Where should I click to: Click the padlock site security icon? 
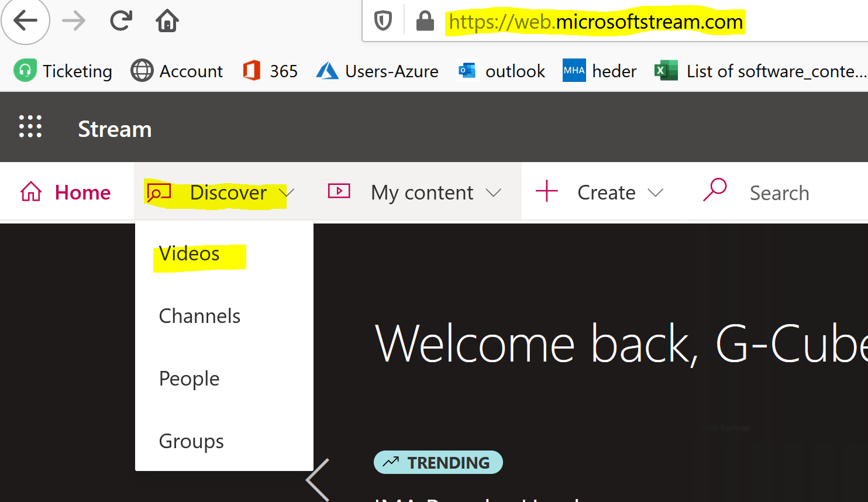pos(425,22)
